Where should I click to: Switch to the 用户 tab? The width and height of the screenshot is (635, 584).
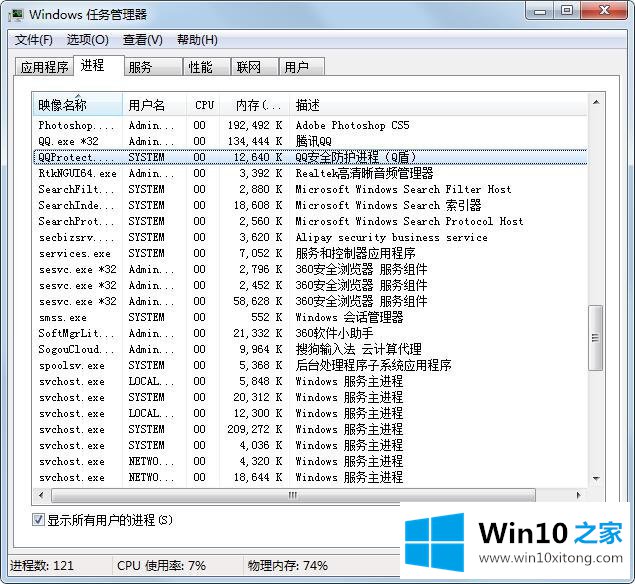[302, 67]
